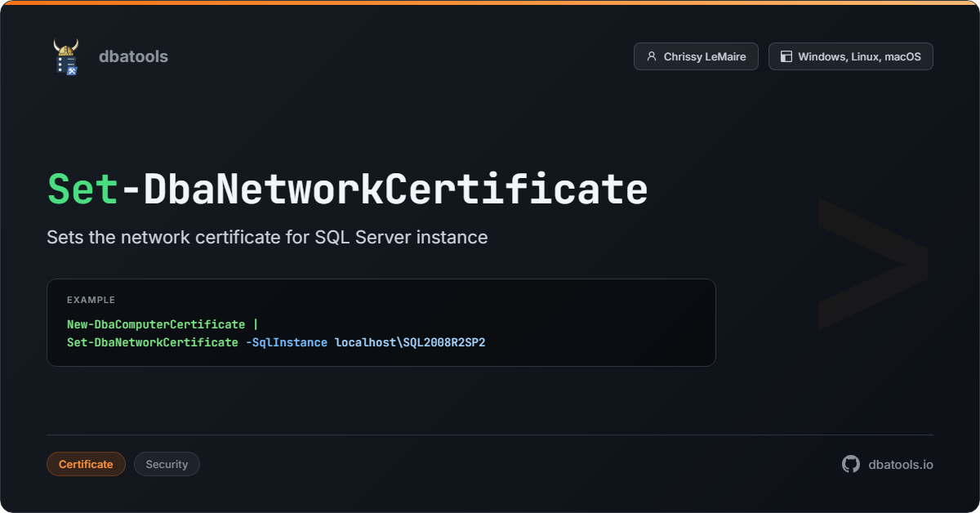Click the dbatools viking helmet logo

(67, 56)
